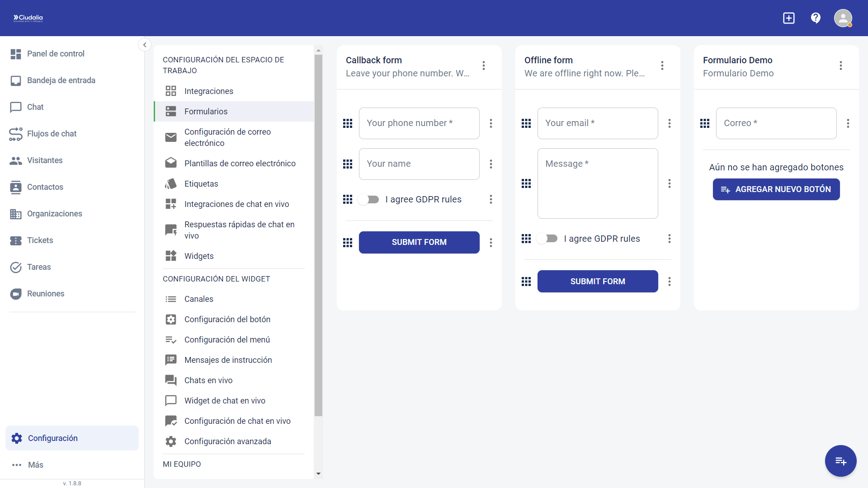This screenshot has width=868, height=488.
Task: Click AGREGAR NUEVO BOTÓN on Formulario Demo
Action: pos(776,189)
